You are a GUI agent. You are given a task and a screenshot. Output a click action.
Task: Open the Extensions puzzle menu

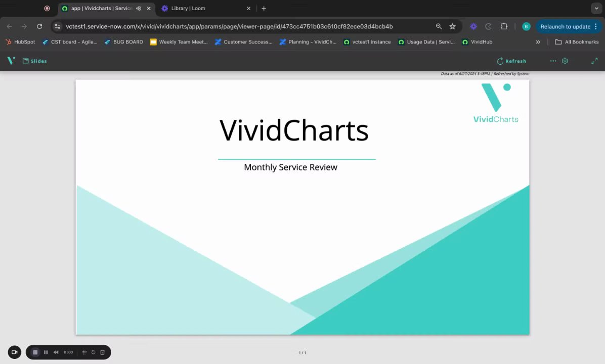[x=504, y=26]
